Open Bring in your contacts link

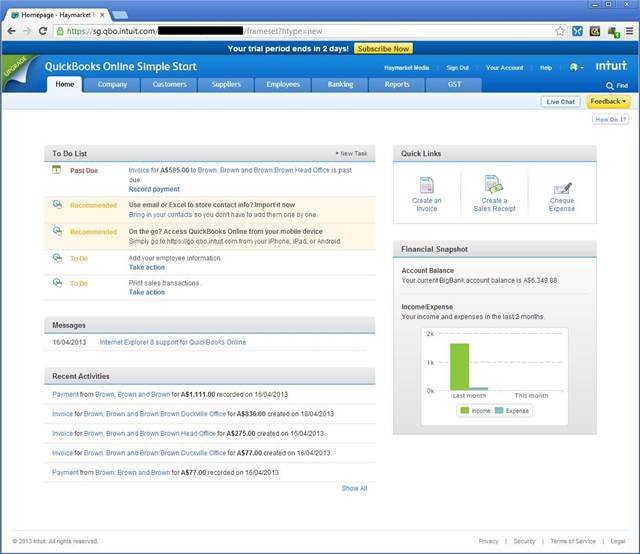(x=160, y=214)
